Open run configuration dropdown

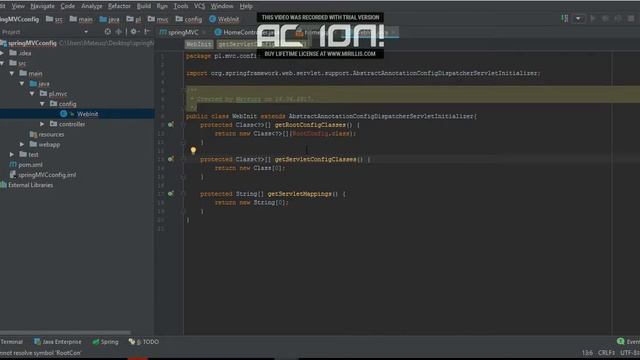[578, 18]
